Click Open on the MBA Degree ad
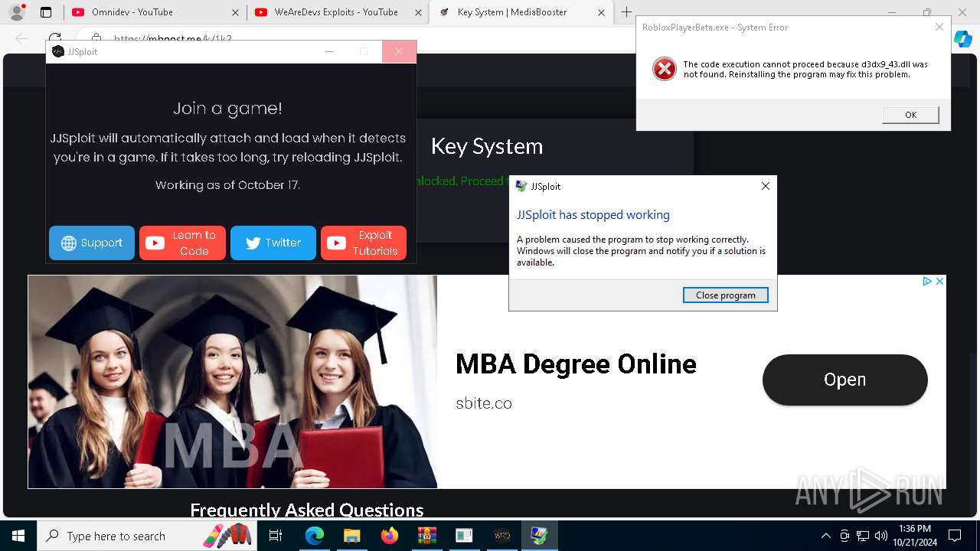 [844, 380]
